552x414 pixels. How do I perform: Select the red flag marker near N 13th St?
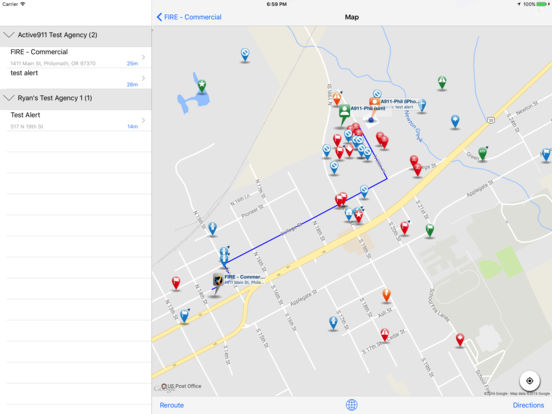tap(176, 283)
